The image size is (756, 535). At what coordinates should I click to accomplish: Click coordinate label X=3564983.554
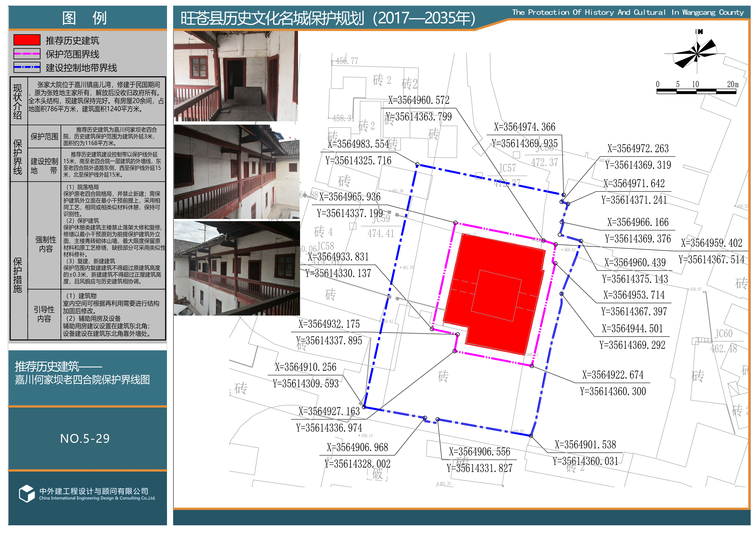[x=358, y=144]
